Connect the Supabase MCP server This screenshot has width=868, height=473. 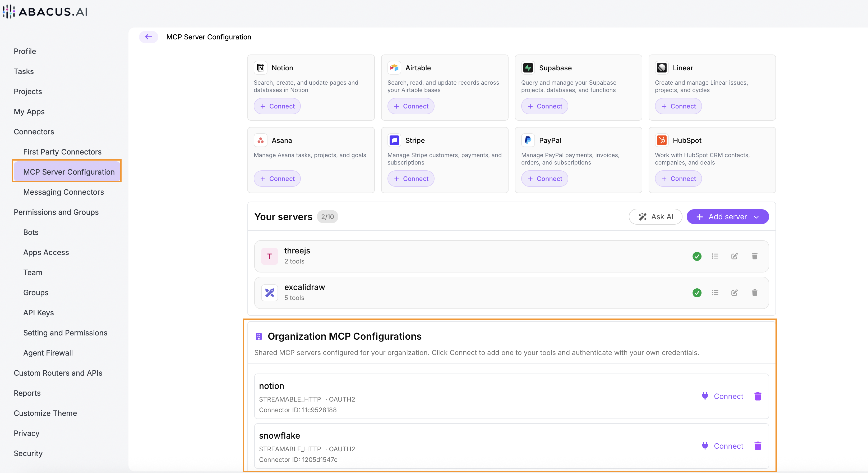click(544, 106)
